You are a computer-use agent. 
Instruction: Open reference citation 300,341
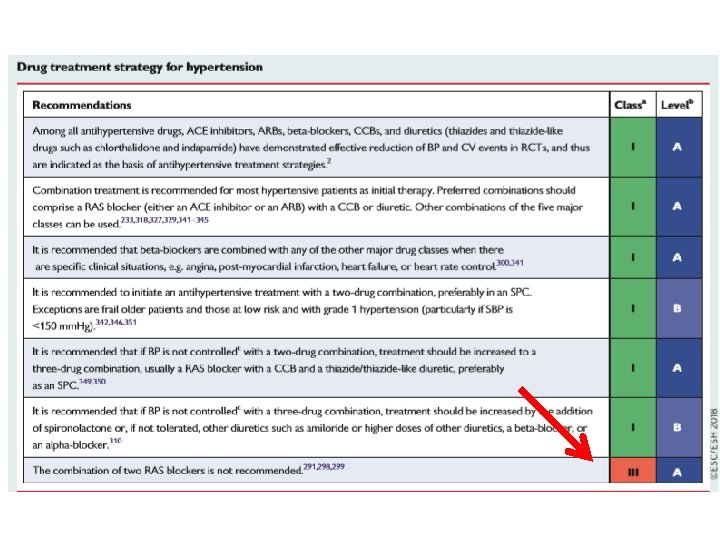point(510,263)
